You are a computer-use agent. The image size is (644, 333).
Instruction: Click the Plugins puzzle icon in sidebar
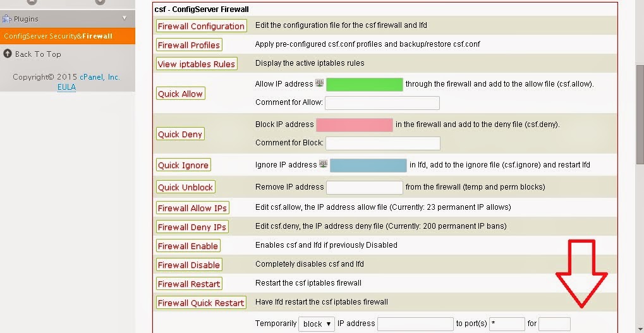[x=6, y=18]
